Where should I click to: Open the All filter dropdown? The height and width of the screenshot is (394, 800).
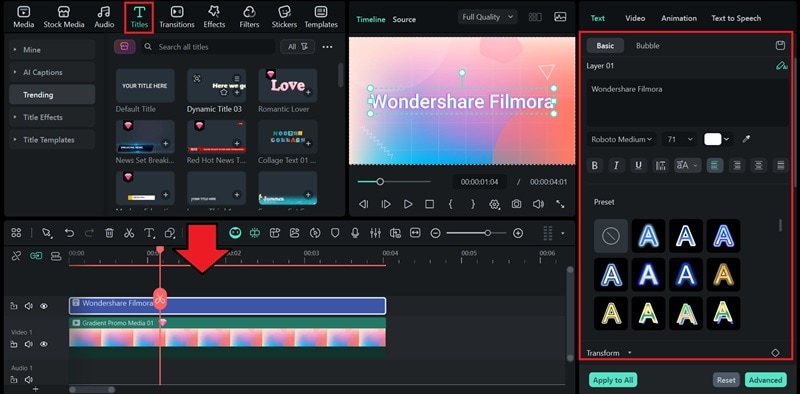(297, 46)
